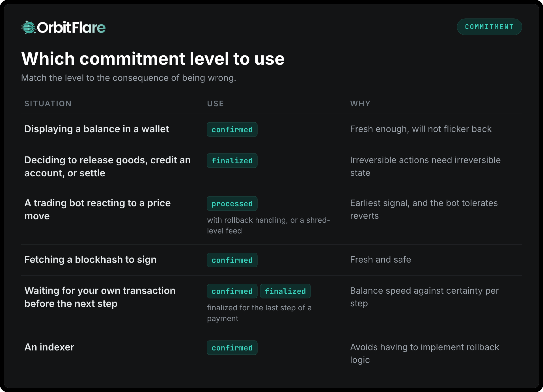Viewport: 543px width, 392px height.
Task: Click the OrbitFlare wordmark text
Action: 71,27
